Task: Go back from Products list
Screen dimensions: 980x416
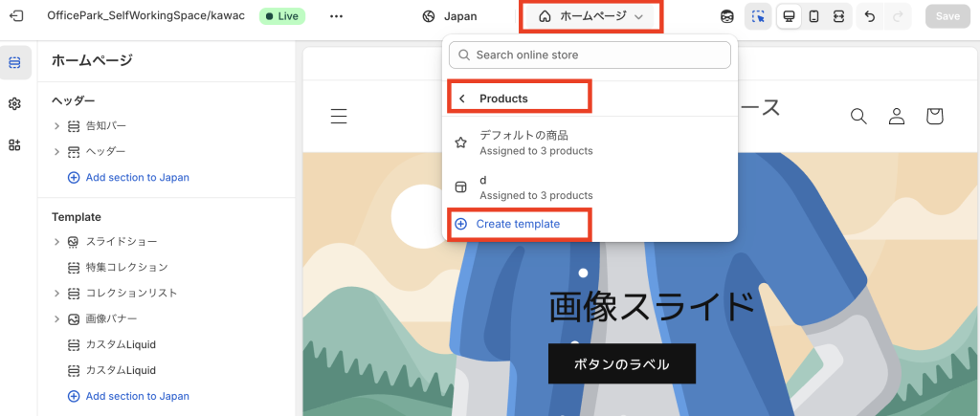Action: point(462,99)
